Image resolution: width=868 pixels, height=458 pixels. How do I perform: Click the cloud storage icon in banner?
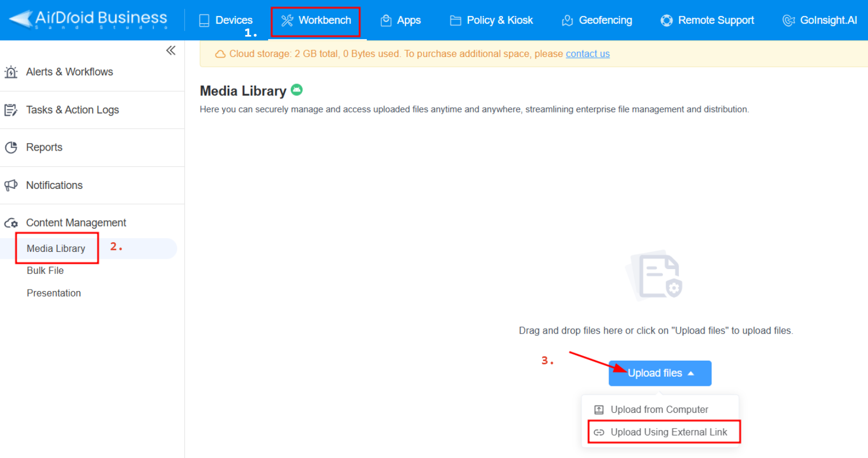pos(220,54)
